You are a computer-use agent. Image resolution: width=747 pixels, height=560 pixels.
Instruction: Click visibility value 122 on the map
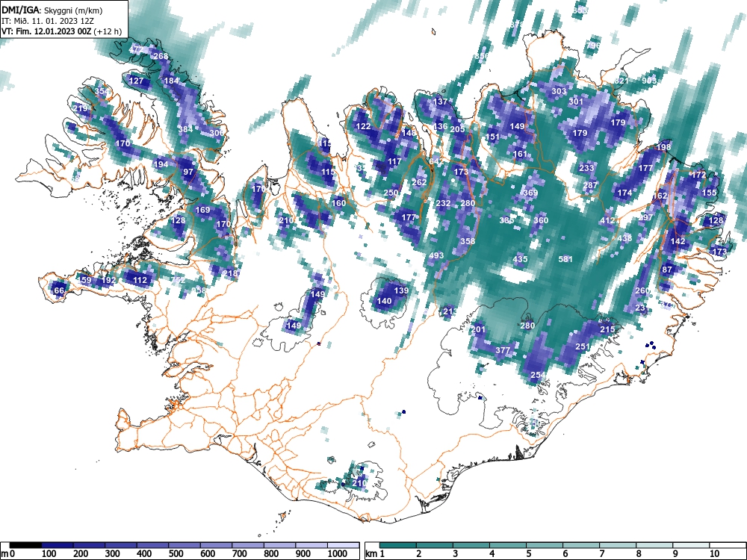coord(364,126)
